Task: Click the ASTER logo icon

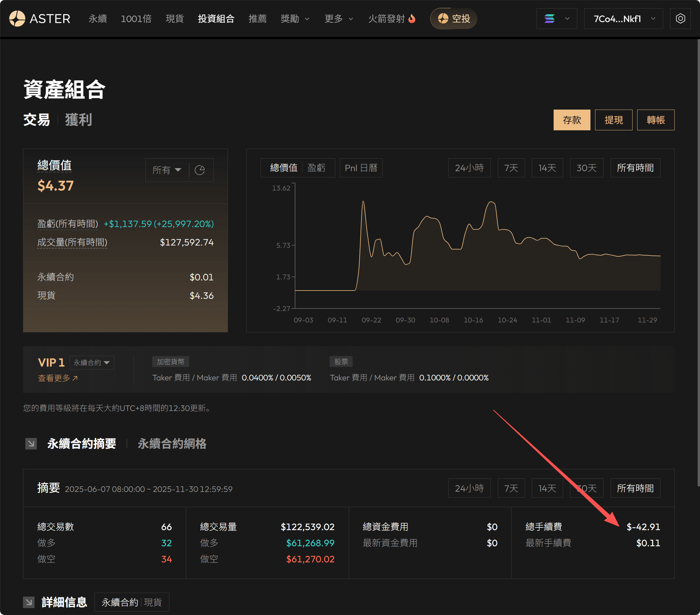Action: point(17,18)
